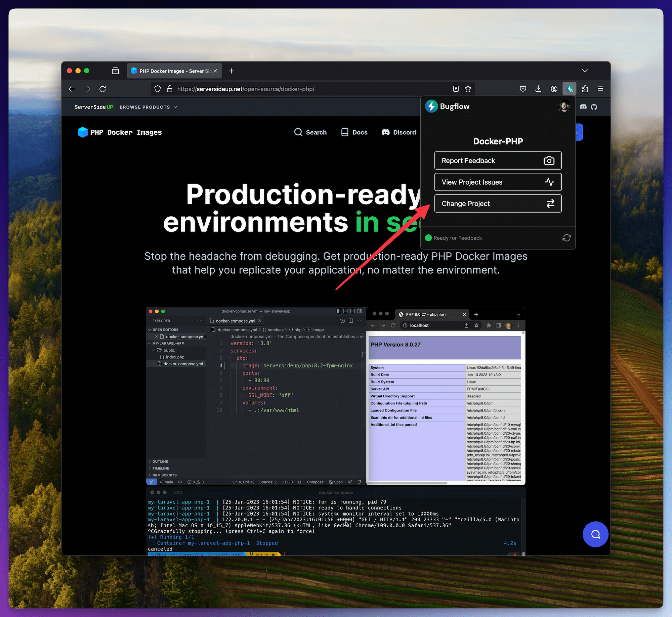Screen dimensions: 672x617
Task: Click the Docker-PHP project title
Action: [x=498, y=141]
